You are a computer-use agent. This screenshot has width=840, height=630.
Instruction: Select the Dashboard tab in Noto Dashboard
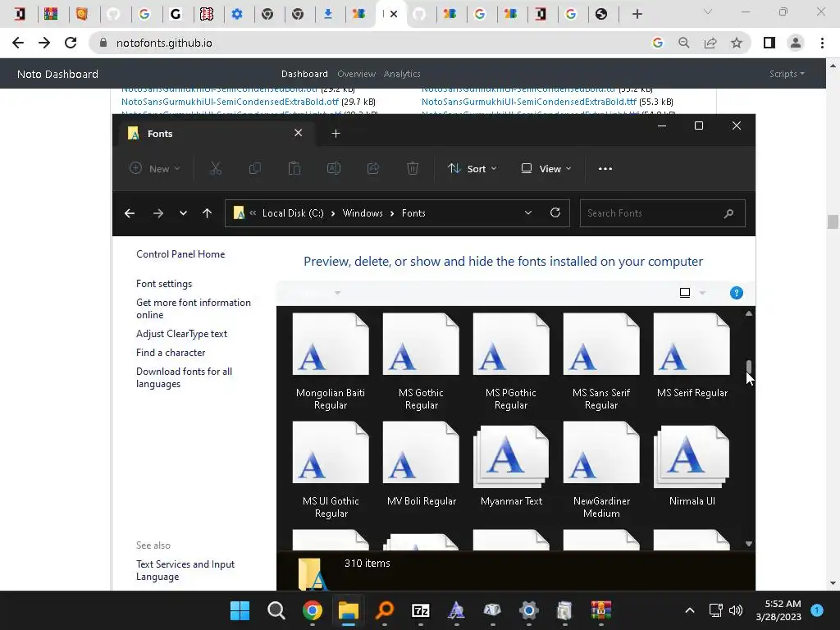tap(304, 74)
